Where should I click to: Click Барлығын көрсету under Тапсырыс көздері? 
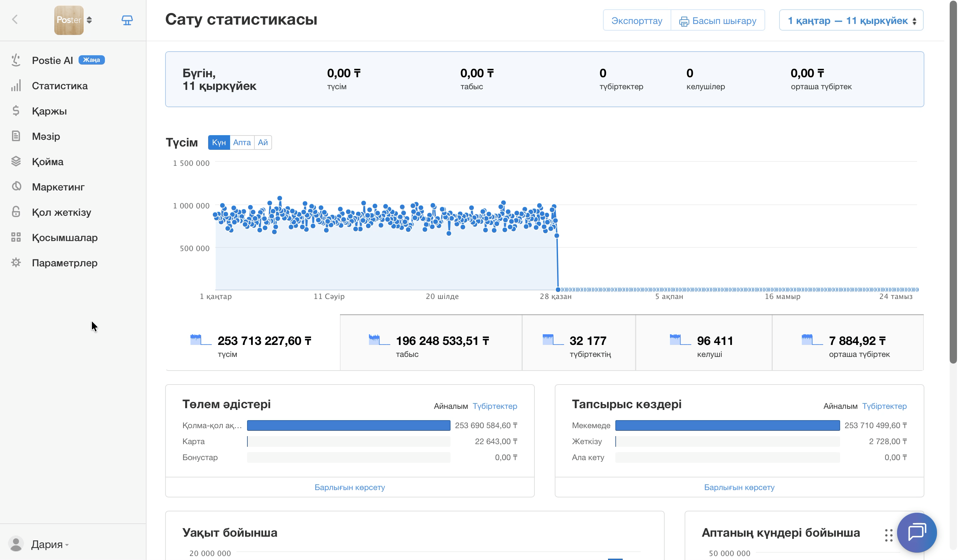coord(740,487)
